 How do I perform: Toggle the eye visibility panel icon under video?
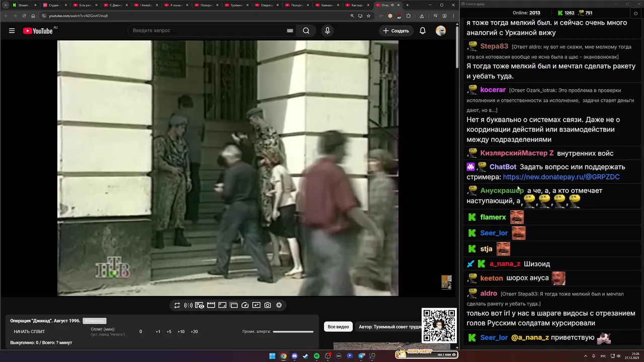pos(200,305)
